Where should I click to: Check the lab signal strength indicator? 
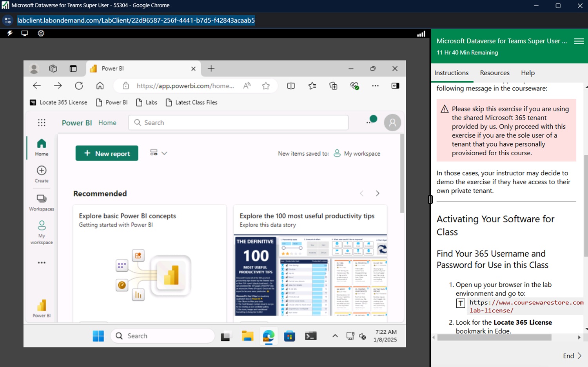(x=421, y=34)
